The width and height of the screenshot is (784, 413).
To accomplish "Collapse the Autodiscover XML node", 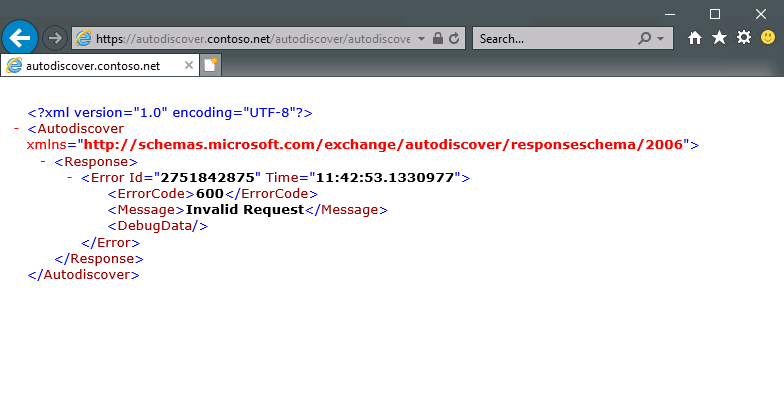I will (x=16, y=128).
